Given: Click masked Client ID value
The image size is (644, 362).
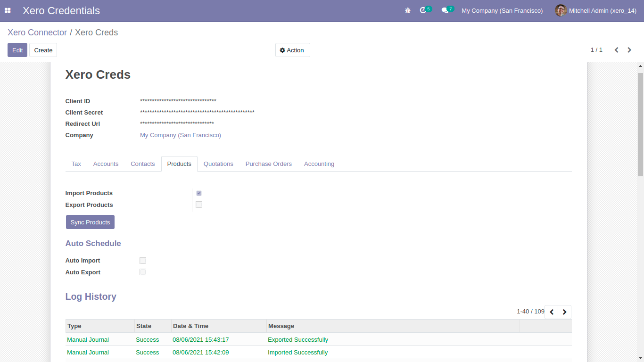Looking at the screenshot, I should (x=178, y=101).
